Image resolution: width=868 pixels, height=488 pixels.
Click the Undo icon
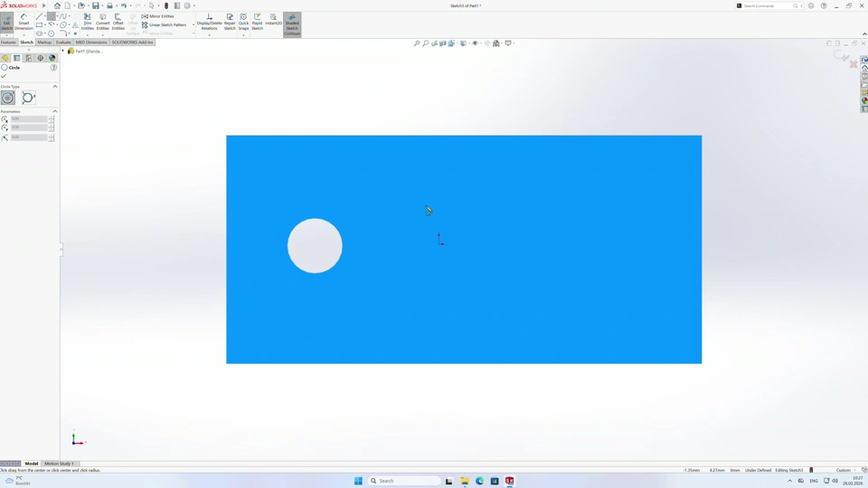[x=124, y=5]
